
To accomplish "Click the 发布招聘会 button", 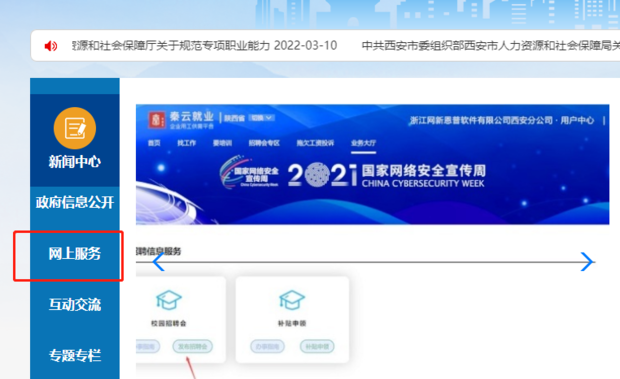I will [193, 347].
